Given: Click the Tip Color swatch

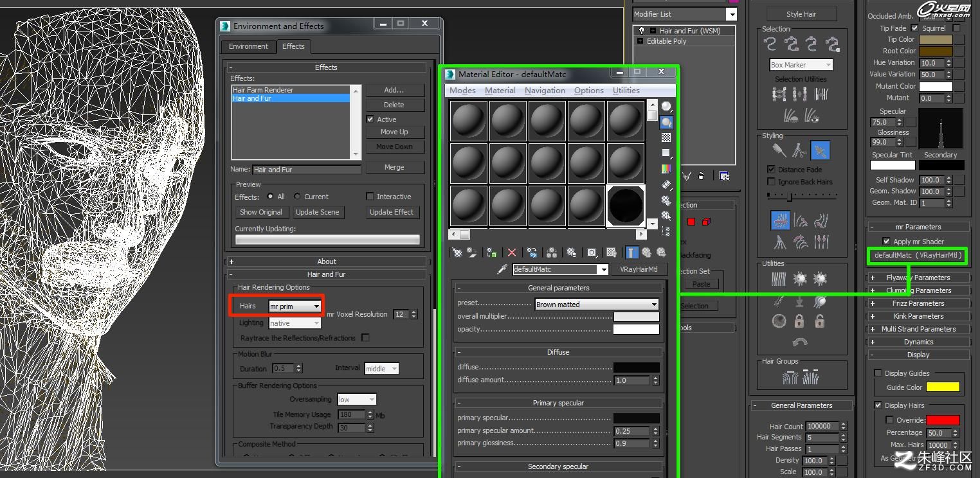Looking at the screenshot, I should [x=936, y=39].
